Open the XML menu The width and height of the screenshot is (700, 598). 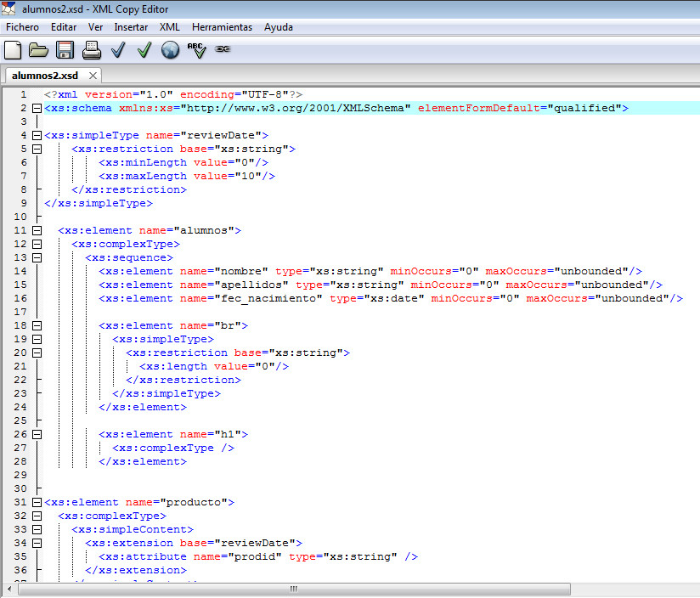pos(170,27)
